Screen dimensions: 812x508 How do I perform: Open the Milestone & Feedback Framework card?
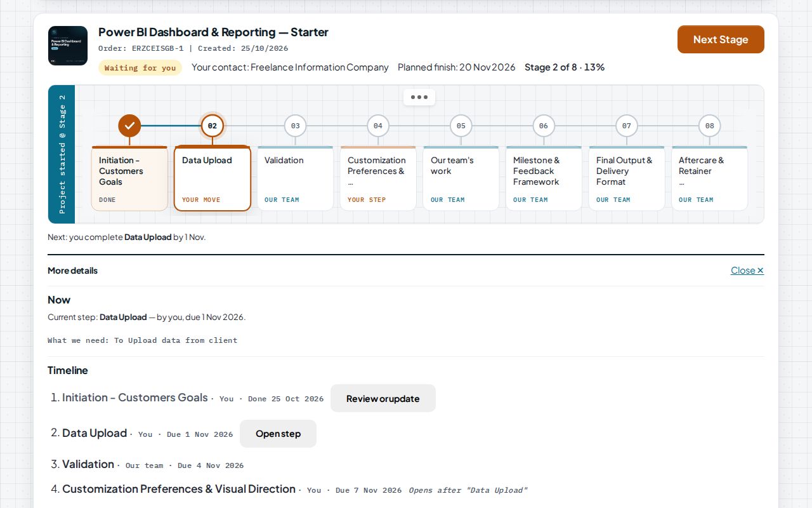(544, 178)
